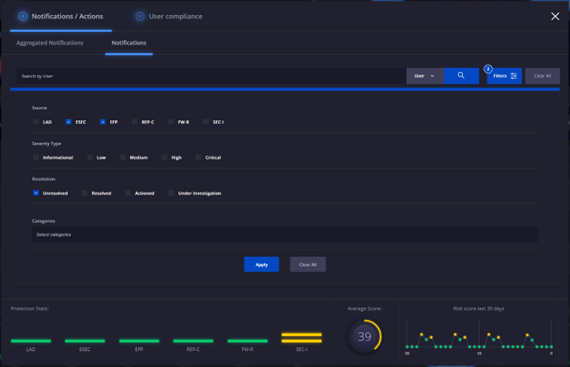Screen dimensions: 570x367
Task: Click the Average Score label
Action: pos(364,308)
